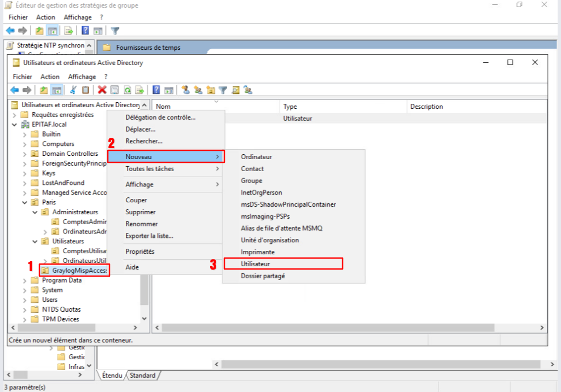
Task: Click the green refresh icon in Active Directory toolbar
Action: [127, 90]
